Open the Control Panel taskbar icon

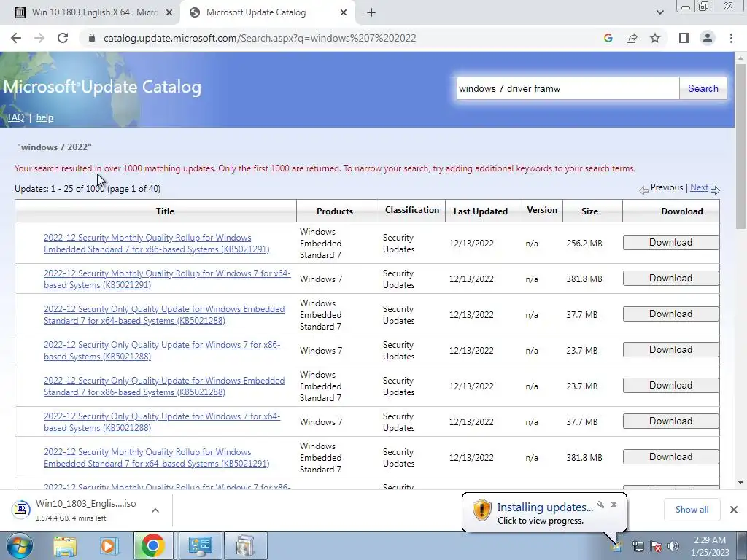(x=200, y=545)
